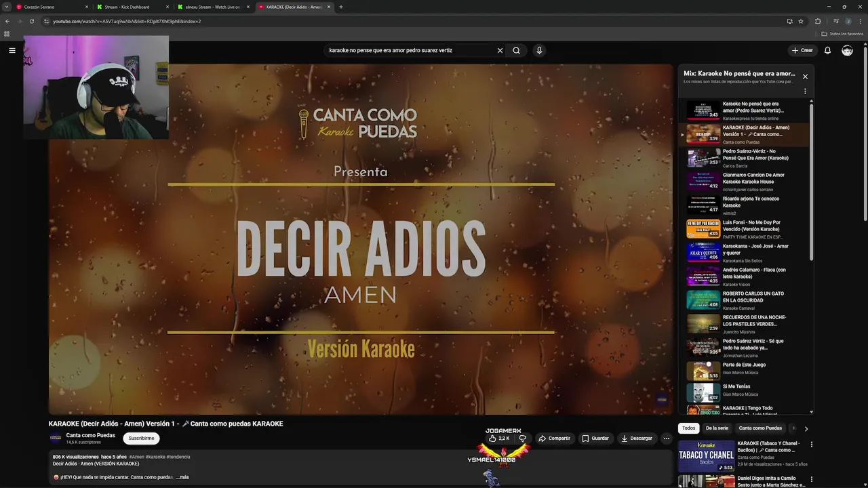This screenshot has height=488, width=868.
Task: Play Sé que todo ha acabado ya
Action: (744, 348)
